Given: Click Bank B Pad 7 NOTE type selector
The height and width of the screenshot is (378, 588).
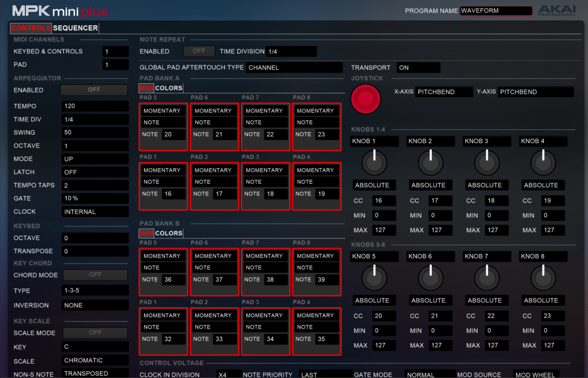Looking at the screenshot, I should 265,267.
